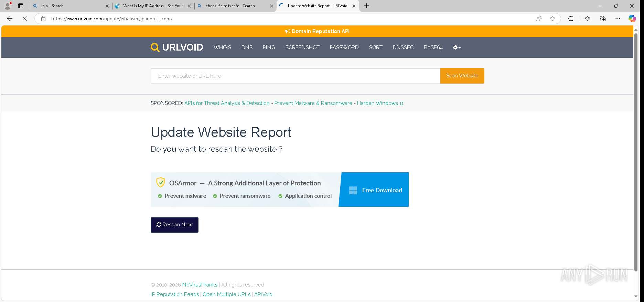Image resolution: width=644 pixels, height=302 pixels.
Task: Close the 'check if site is safe' tab
Action: [x=271, y=6]
